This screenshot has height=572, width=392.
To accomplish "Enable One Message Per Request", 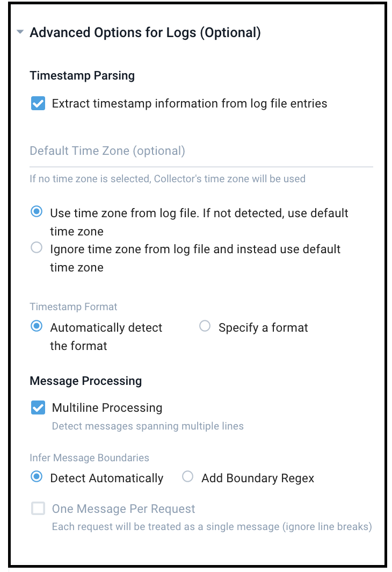I will (38, 509).
